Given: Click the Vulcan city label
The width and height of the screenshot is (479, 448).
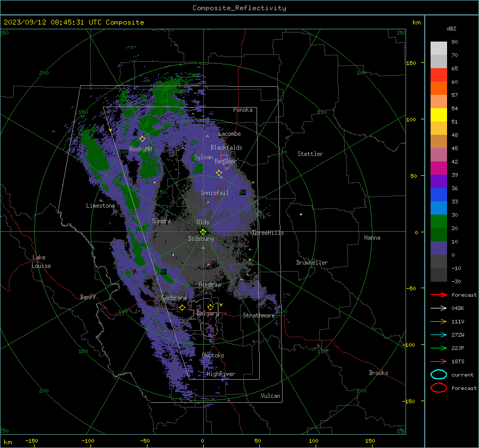Looking at the screenshot, I should [271, 396].
